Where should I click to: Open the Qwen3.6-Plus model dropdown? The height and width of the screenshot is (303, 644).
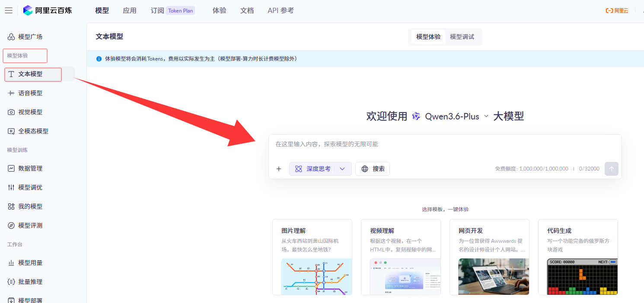click(456, 116)
